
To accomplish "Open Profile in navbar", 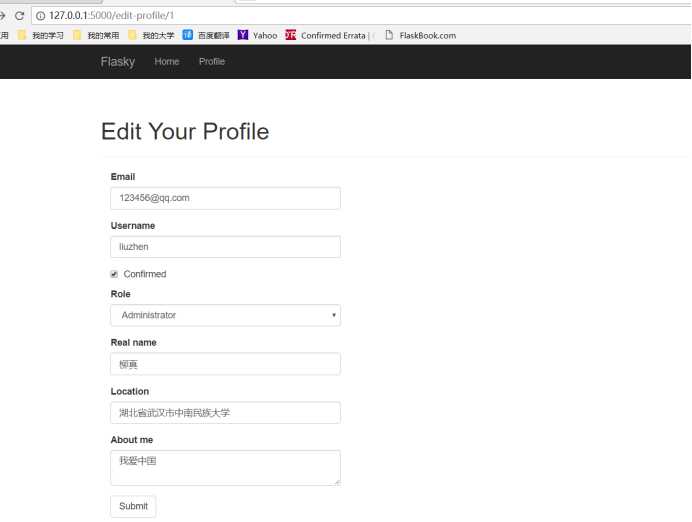I will pyautogui.click(x=212, y=61).
